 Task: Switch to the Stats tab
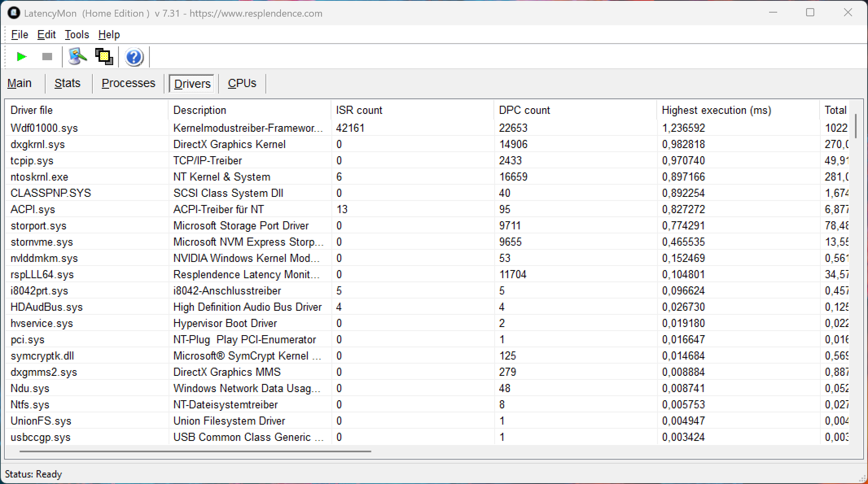(67, 83)
